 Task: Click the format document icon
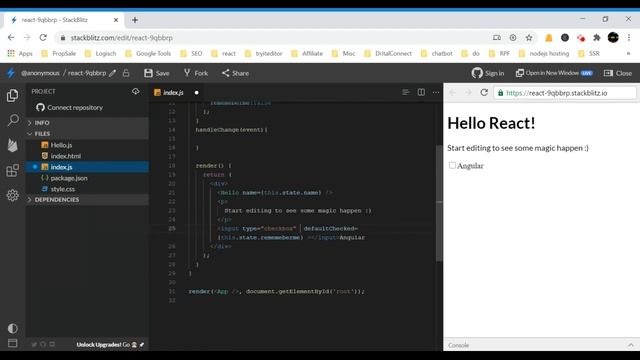pos(406,92)
